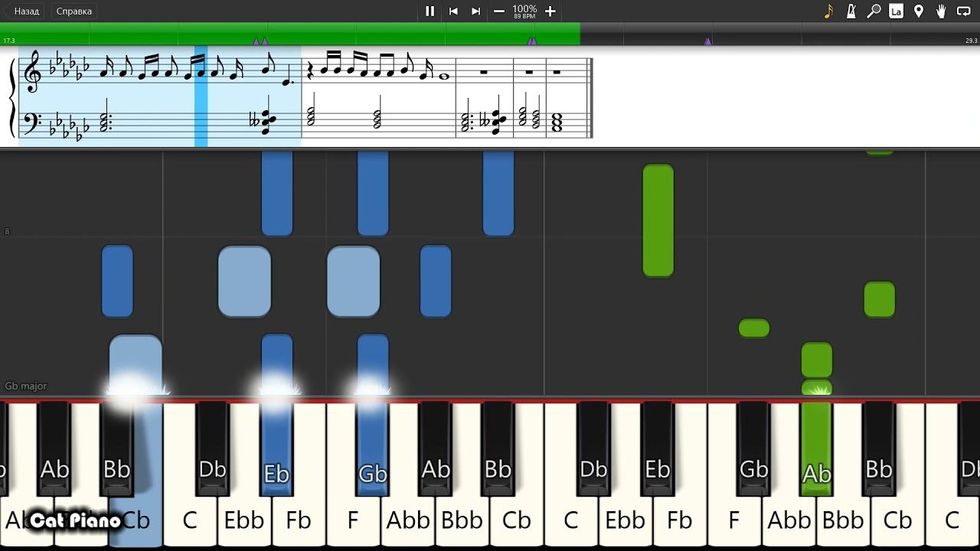This screenshot has width=980, height=551.
Task: Click the 17.3 start time label
Action: [8, 41]
